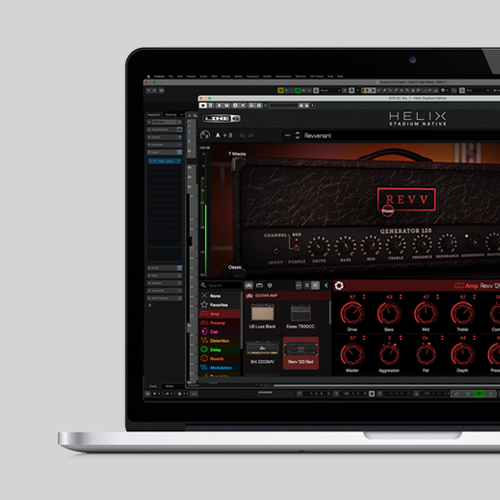The image size is (500, 500).
Task: Select the Revv 120 Red amp model
Action: (x=301, y=353)
